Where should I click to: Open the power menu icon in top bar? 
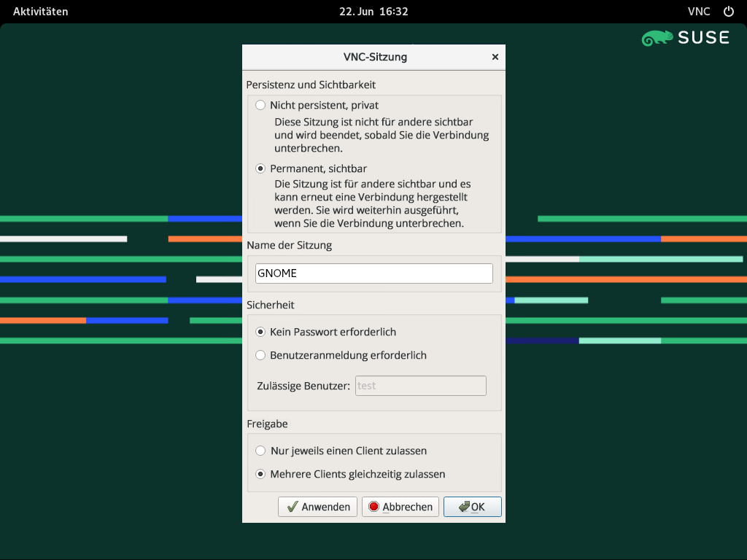728,12
